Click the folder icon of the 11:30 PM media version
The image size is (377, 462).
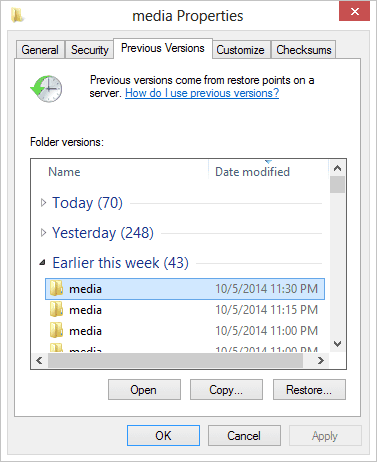(x=56, y=288)
